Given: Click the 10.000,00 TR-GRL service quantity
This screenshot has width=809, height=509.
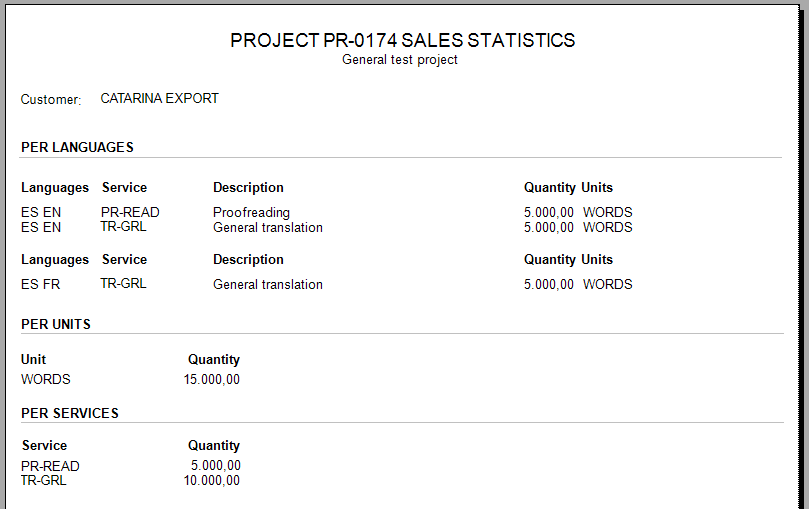Looking at the screenshot, I should pyautogui.click(x=211, y=480).
